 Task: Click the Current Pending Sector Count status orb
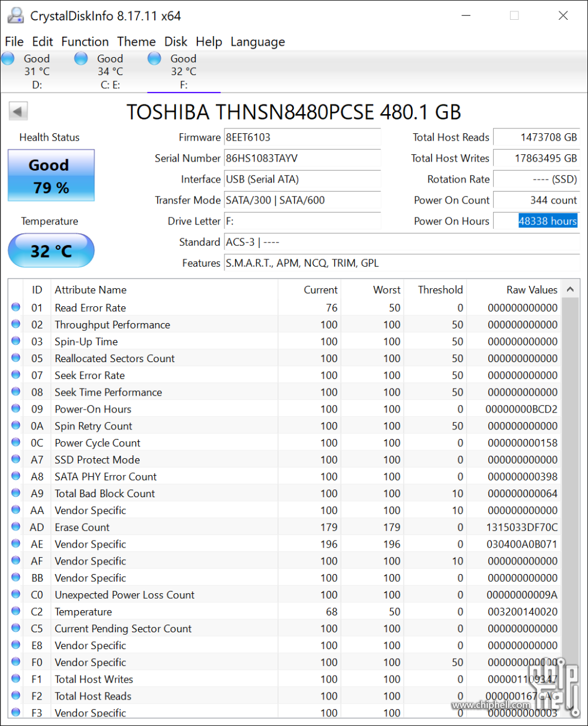pos(16,628)
